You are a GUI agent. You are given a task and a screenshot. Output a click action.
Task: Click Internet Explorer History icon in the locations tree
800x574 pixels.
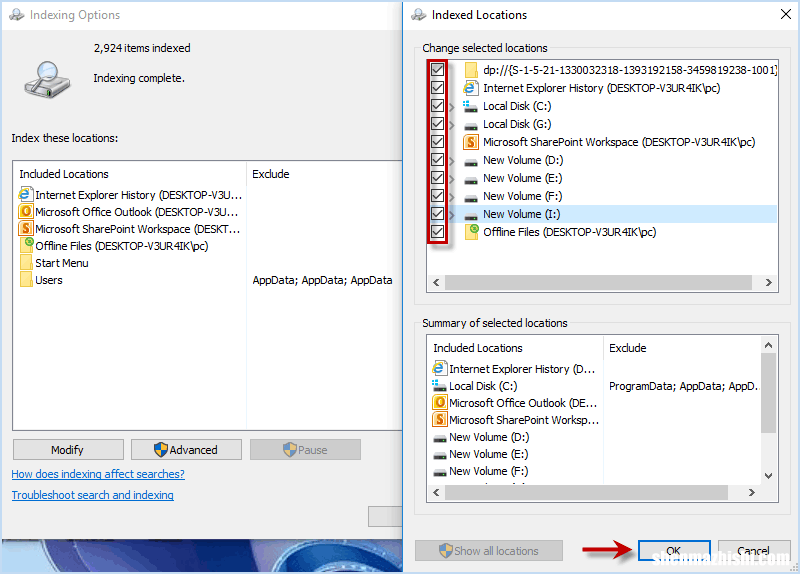coord(470,88)
